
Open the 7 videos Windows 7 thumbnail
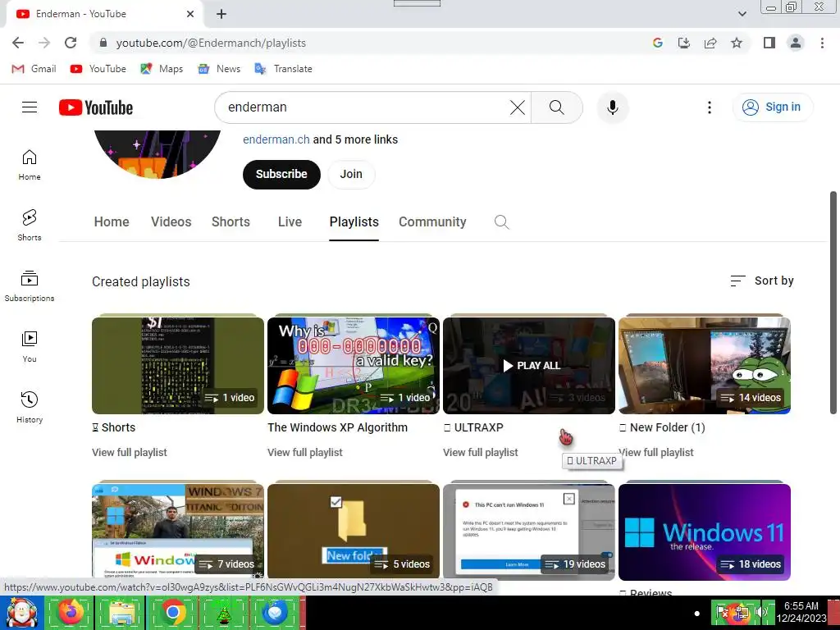click(x=178, y=532)
